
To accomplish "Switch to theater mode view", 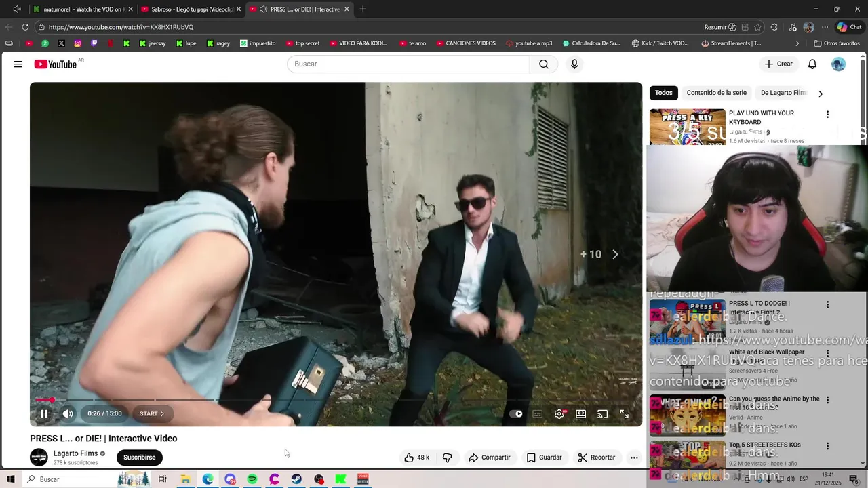I will [x=581, y=413].
